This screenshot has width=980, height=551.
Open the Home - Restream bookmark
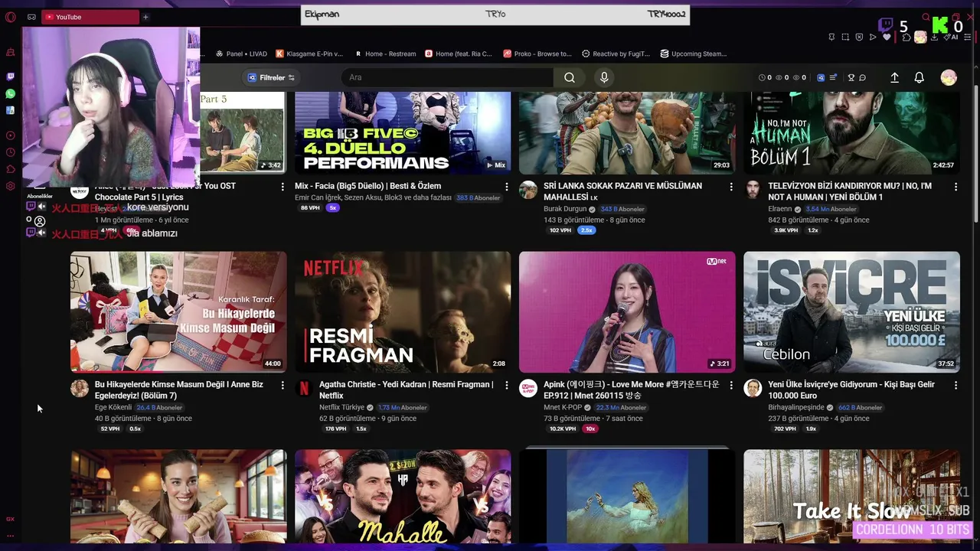(x=385, y=54)
